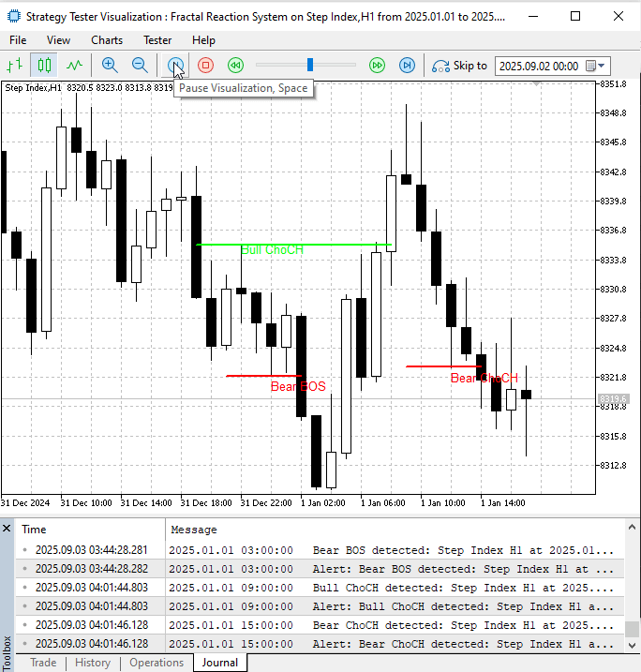Switch to line chart mode
This screenshot has height=672, width=641.
click(x=75, y=66)
